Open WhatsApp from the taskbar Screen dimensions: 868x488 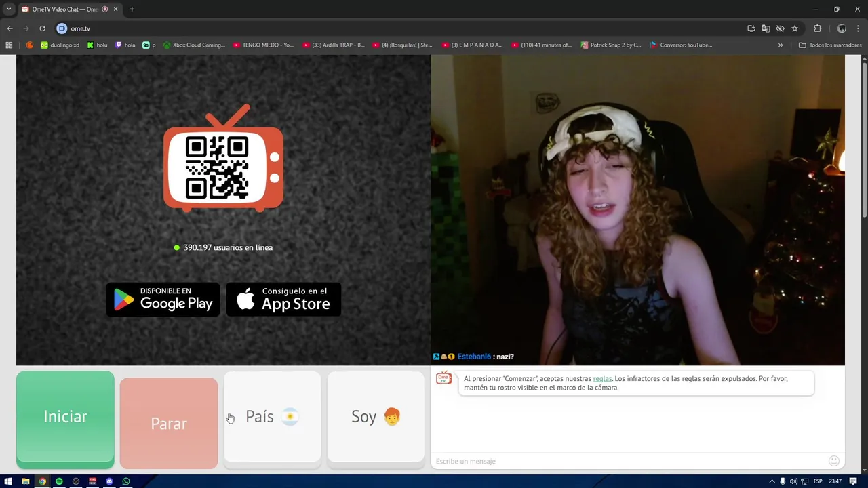pos(126,481)
